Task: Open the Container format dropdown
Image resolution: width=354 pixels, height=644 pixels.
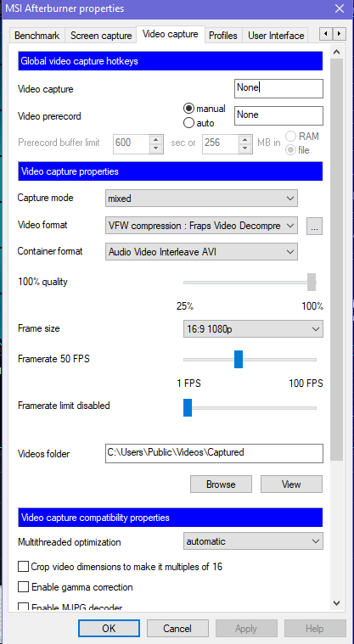Action: coord(201,252)
